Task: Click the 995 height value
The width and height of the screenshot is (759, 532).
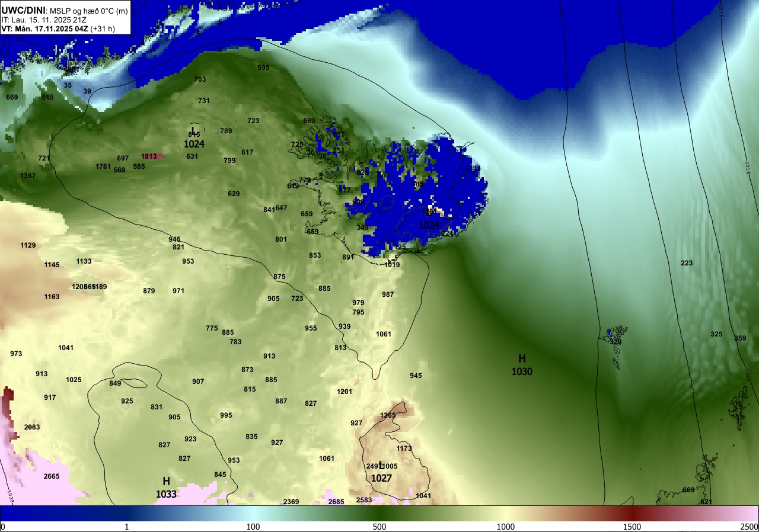Action: (x=226, y=415)
